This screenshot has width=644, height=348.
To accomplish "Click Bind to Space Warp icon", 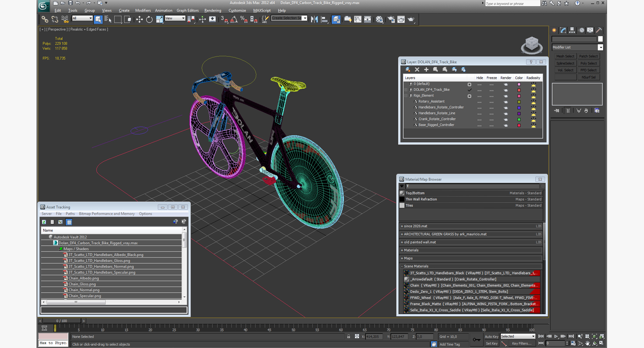I will [x=65, y=19].
